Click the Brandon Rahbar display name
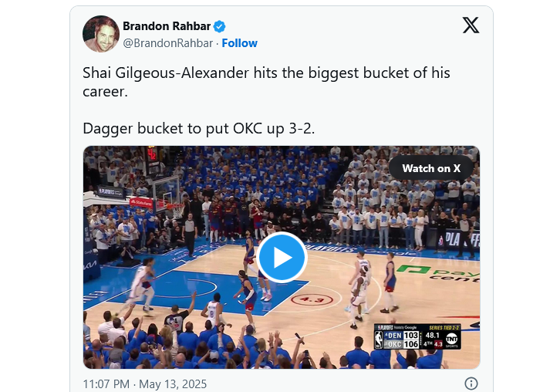 tap(167, 26)
